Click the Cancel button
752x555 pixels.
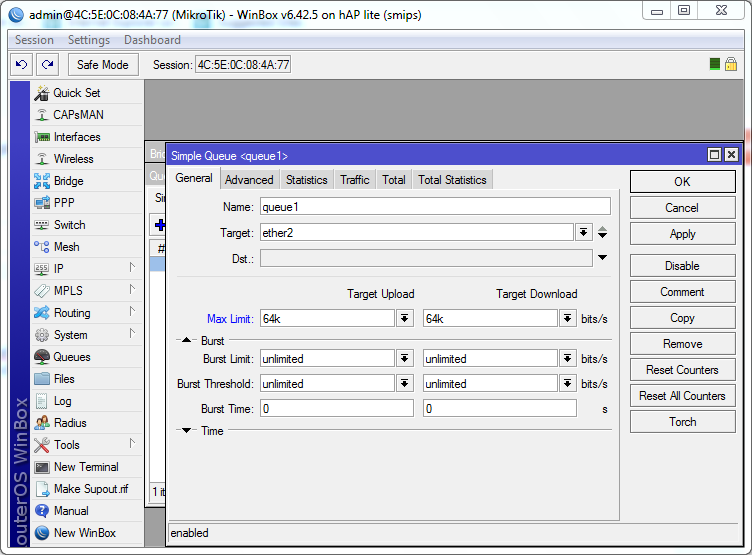[682, 208]
